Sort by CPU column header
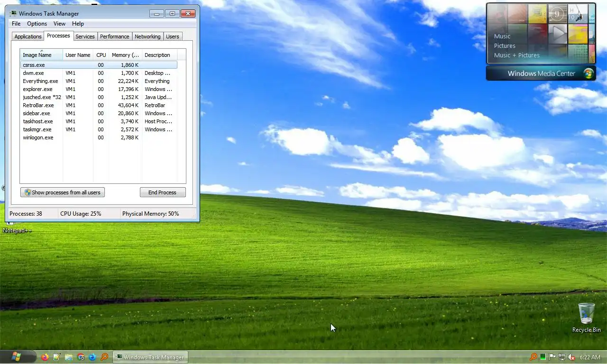Image resolution: width=607 pixels, height=364 pixels. coord(101,55)
